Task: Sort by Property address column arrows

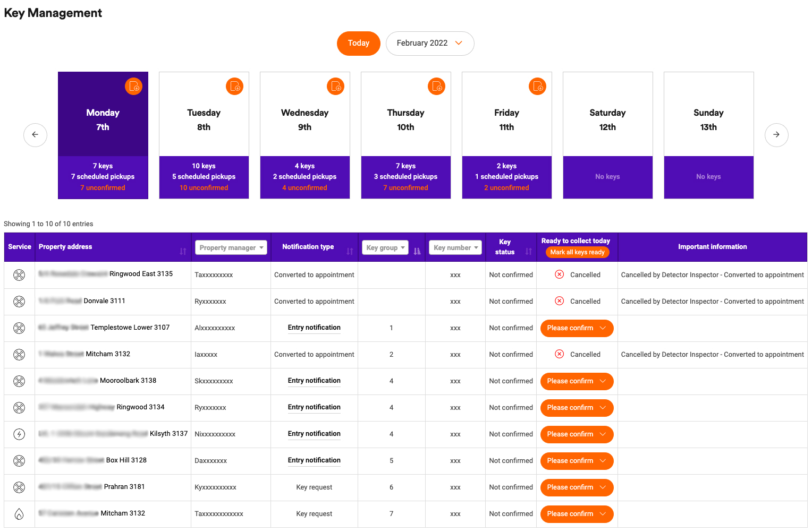Action: coord(183,251)
